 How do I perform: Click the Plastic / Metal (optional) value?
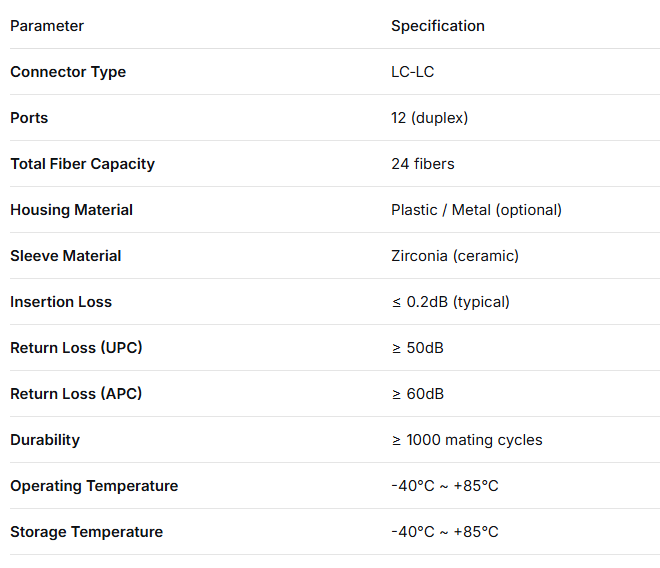pos(476,210)
